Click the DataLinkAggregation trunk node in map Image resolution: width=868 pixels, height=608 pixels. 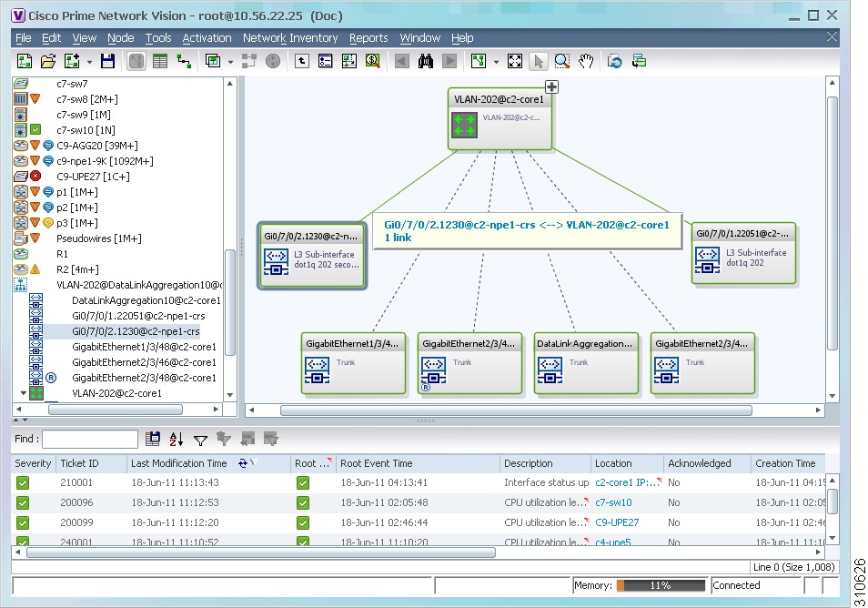[x=586, y=363]
